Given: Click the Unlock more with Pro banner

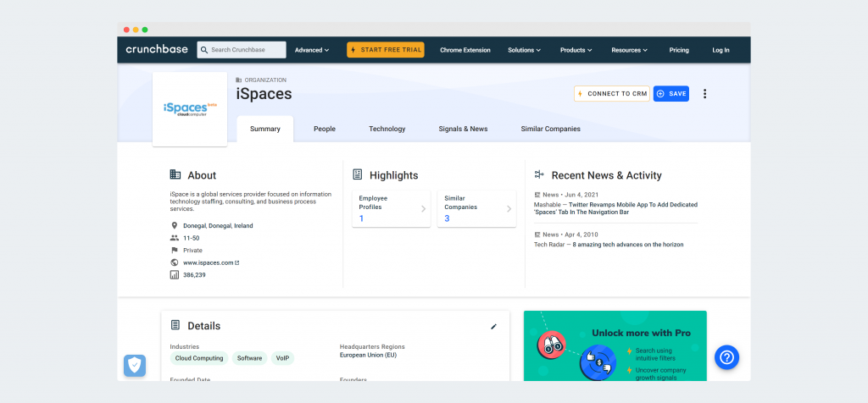Looking at the screenshot, I should click(615, 345).
